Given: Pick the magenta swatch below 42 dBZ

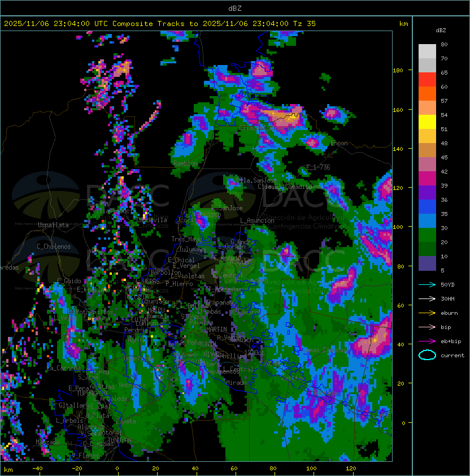Looking at the screenshot, I should point(427,179).
